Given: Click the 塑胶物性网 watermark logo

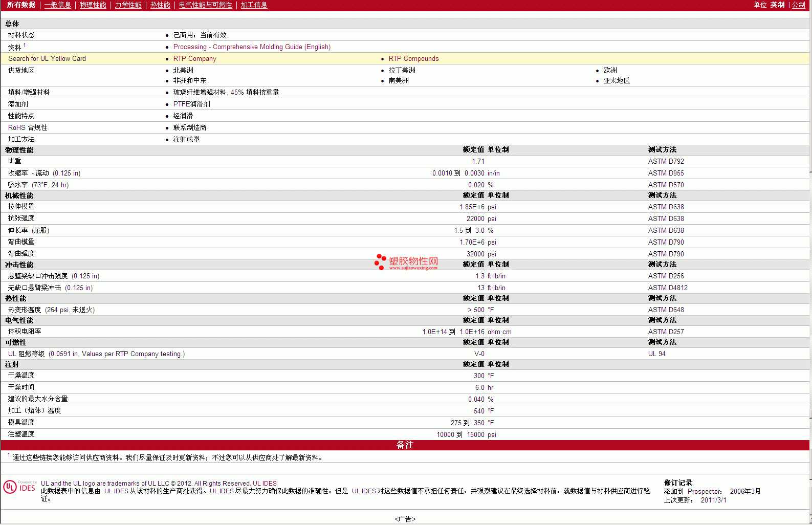Looking at the screenshot, I should click(407, 261).
